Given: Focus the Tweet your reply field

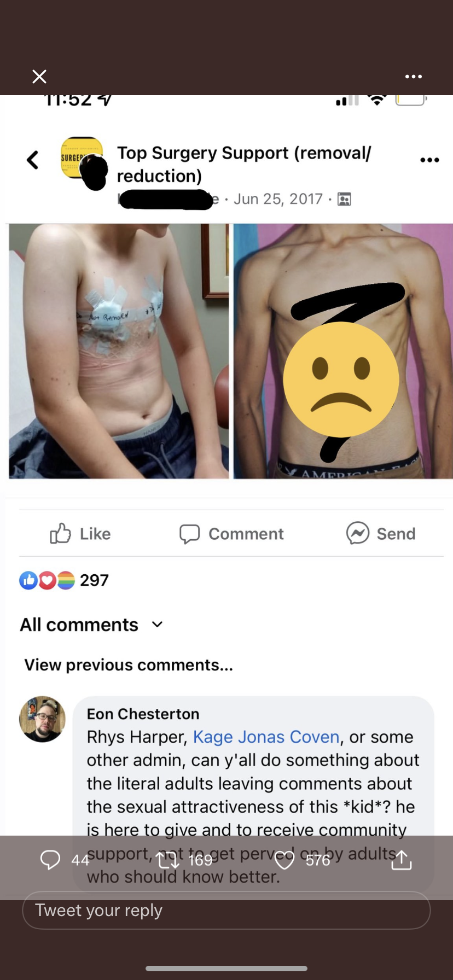Looking at the screenshot, I should 226,910.
